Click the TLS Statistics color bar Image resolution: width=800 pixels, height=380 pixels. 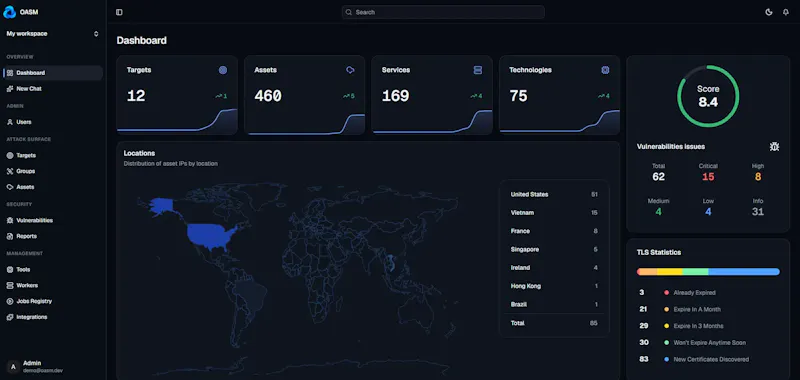(708, 272)
